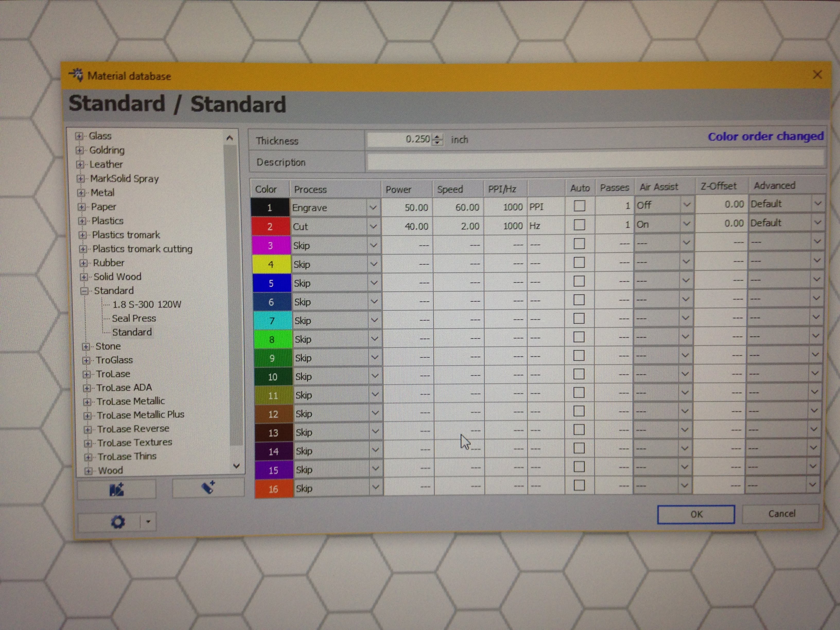Select the Rubber tree item
The width and height of the screenshot is (840, 630).
(109, 263)
